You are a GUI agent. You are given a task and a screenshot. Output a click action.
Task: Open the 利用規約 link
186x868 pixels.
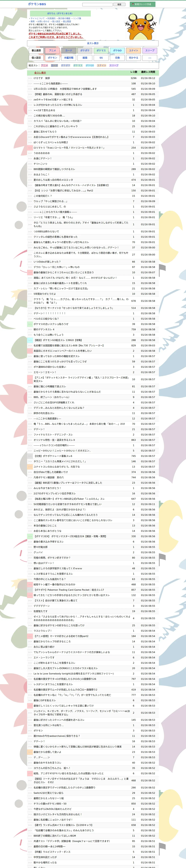point(51,19)
